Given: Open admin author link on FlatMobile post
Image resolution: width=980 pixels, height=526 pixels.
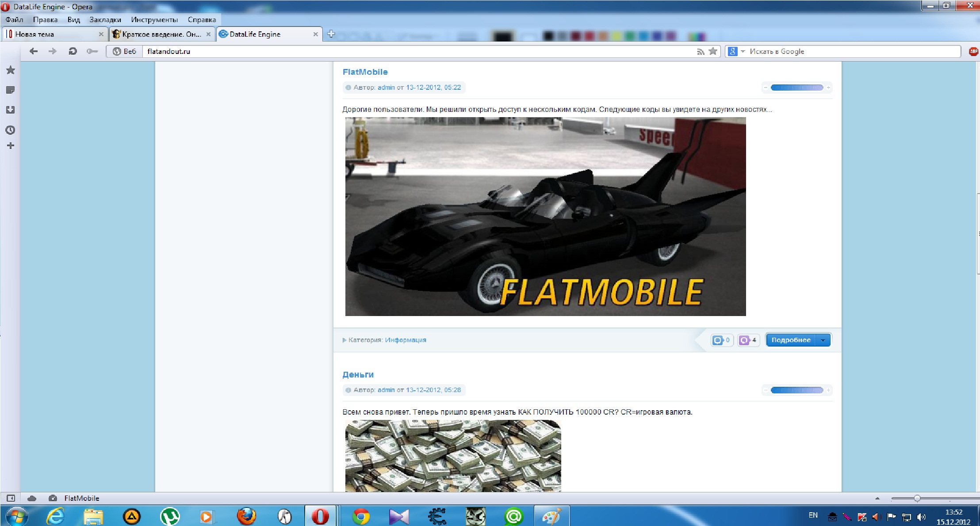Looking at the screenshot, I should pos(386,88).
